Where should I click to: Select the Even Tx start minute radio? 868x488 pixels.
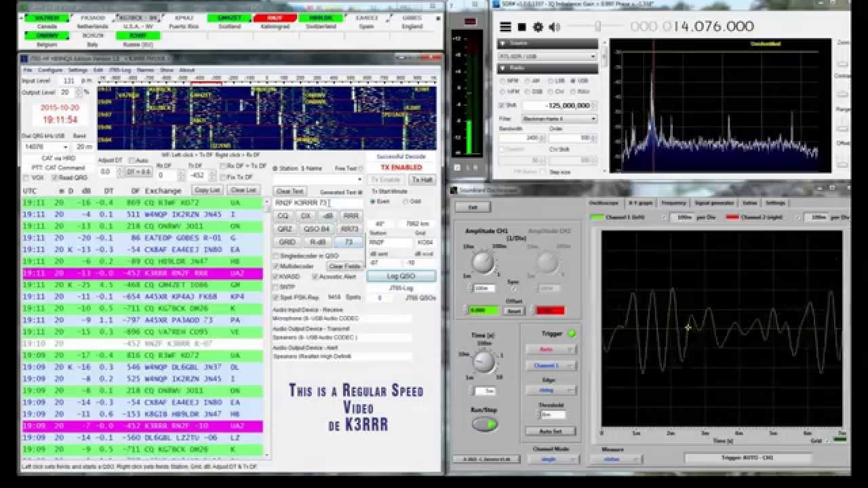373,201
